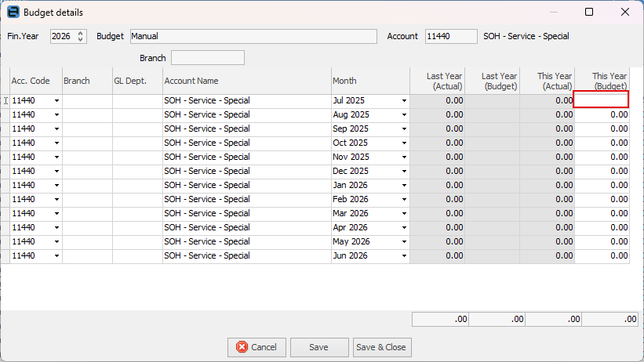Click the Fin.Year spinner arrows
The height and width of the screenshot is (362, 644).
point(80,37)
